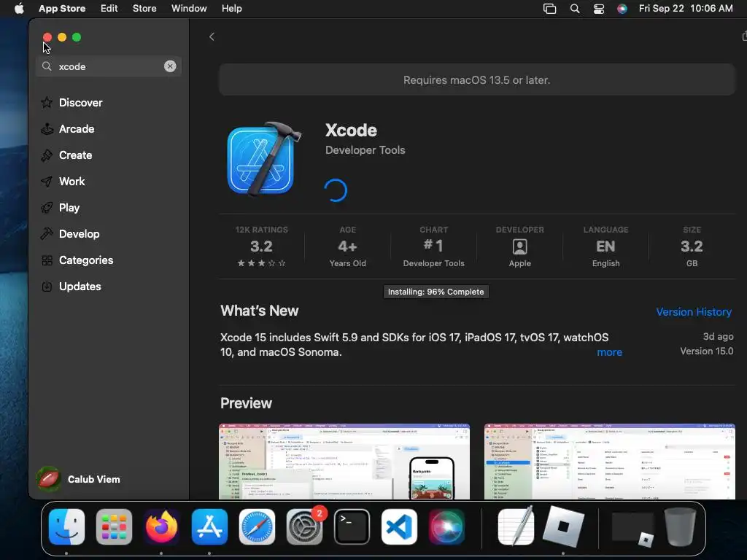Image resolution: width=747 pixels, height=560 pixels.
Task: Click the EN English language info
Action: pos(605,246)
